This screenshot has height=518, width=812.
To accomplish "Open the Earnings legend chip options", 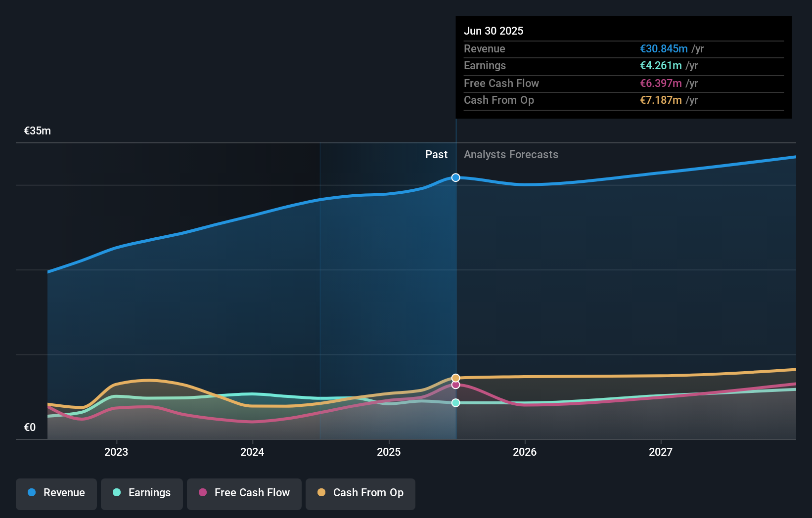I will (x=142, y=494).
